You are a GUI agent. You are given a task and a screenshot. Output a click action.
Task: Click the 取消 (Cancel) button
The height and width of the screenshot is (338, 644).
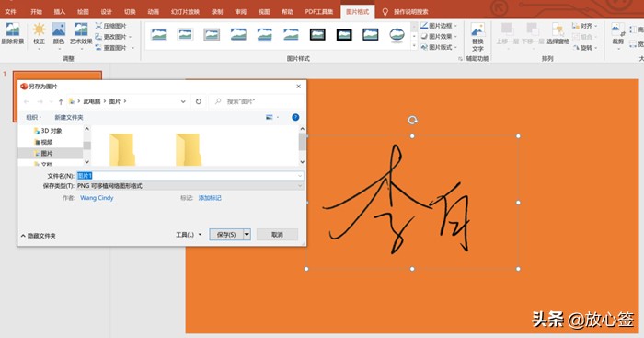277,234
